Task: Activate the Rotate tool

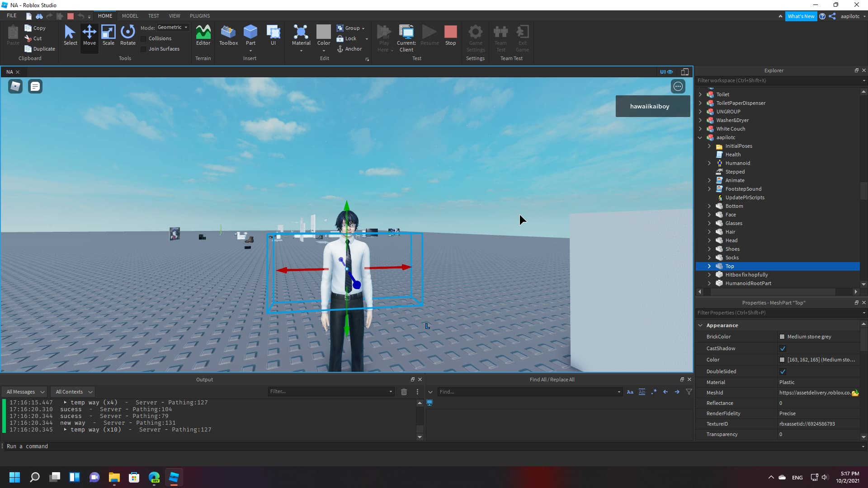Action: [127, 36]
